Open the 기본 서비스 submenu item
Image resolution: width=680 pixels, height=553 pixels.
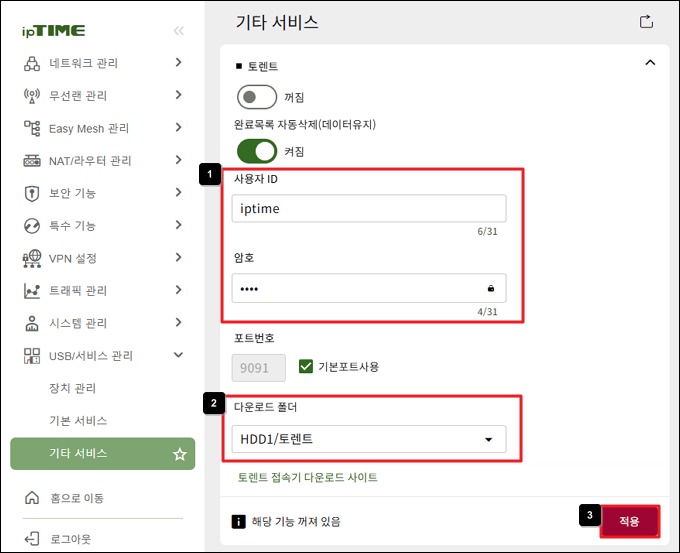(78, 421)
